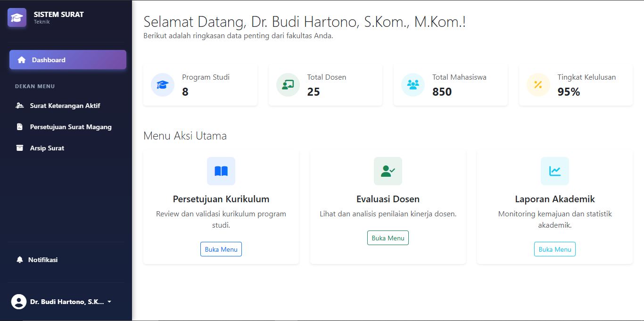
Task: Click the Laporan Akademik chart icon
Action: [x=555, y=171]
